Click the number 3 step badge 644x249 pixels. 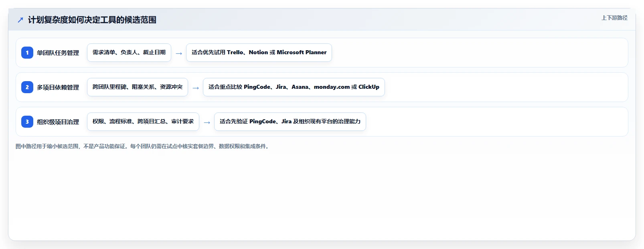[27, 122]
